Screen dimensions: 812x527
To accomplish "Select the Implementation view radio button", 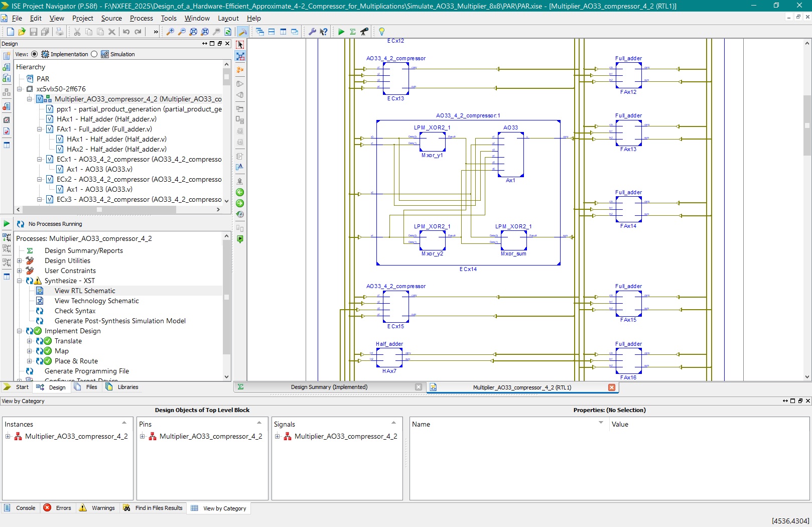I will [34, 54].
